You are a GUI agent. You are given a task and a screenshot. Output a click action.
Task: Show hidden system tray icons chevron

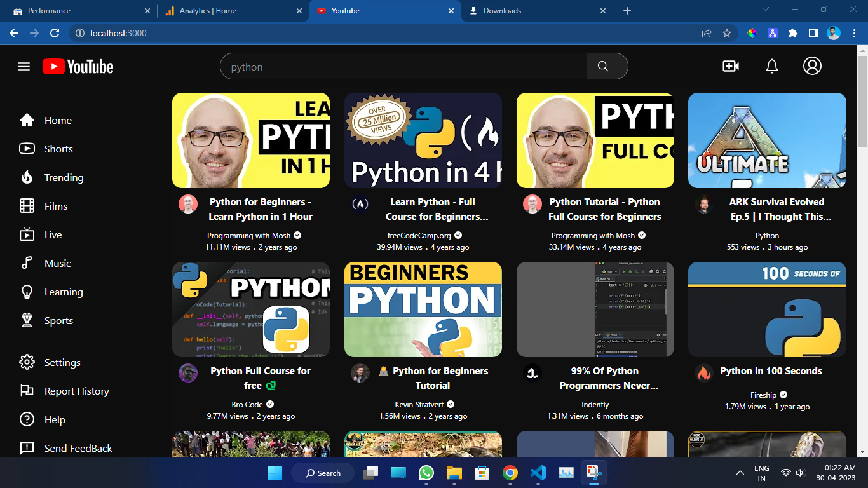[x=740, y=473]
